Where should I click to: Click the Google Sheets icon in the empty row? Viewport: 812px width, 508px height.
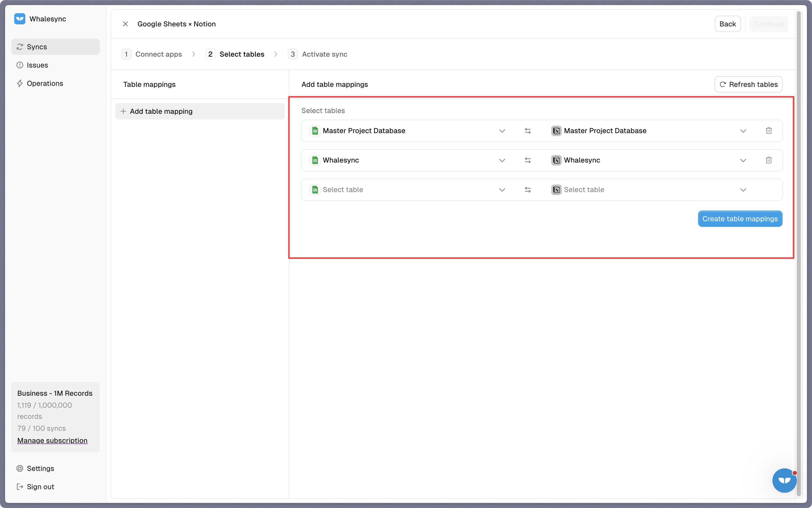tap(315, 190)
